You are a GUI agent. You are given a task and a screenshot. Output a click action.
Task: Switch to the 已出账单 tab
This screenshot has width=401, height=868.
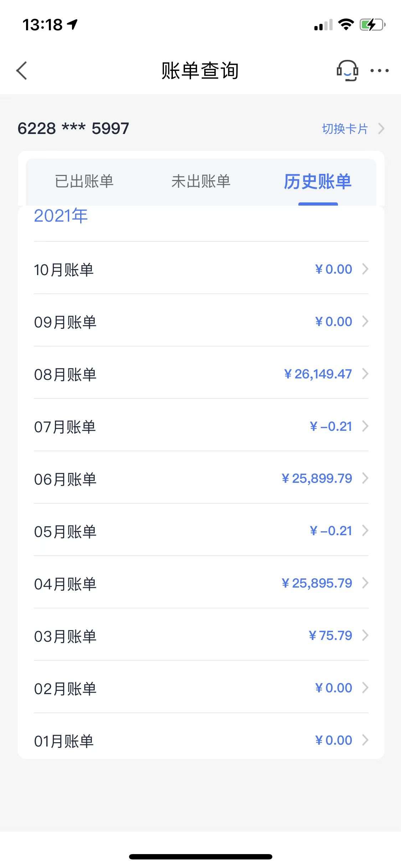pos(84,181)
